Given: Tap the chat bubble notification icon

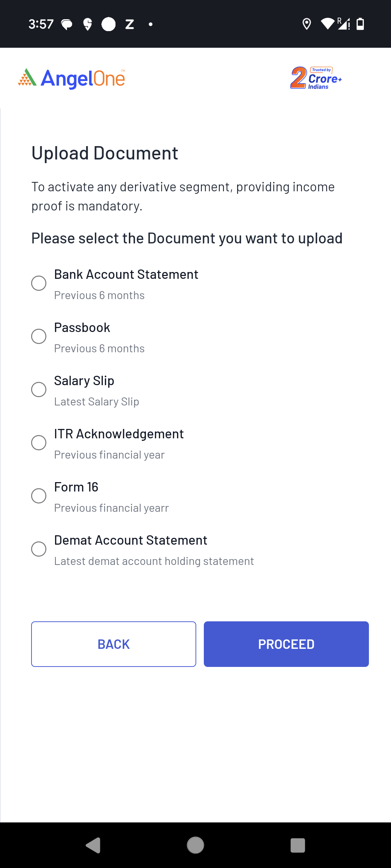Looking at the screenshot, I should (x=67, y=24).
